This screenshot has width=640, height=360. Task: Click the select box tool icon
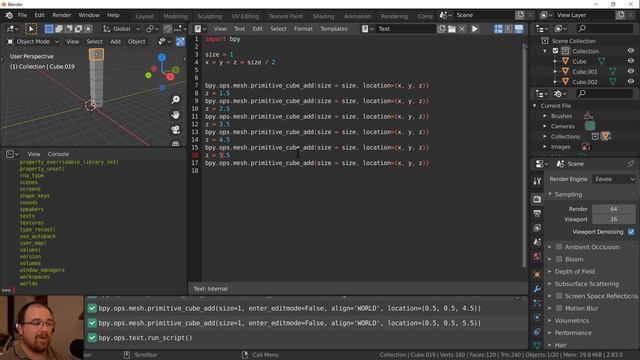(31, 29)
